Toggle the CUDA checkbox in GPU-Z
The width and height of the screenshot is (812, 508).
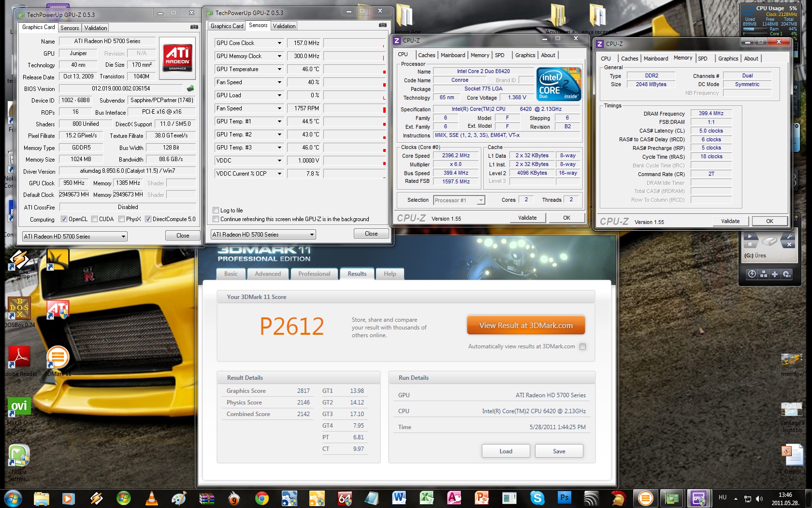[94, 219]
